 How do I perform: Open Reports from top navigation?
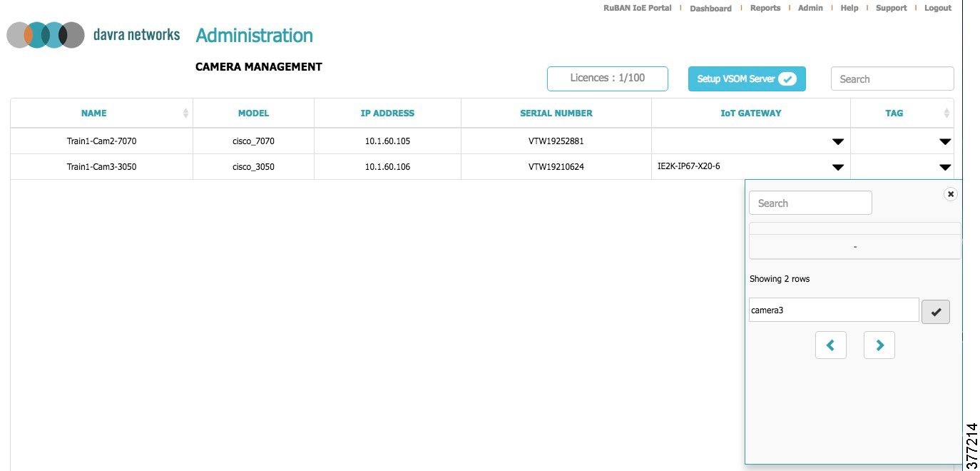click(765, 8)
